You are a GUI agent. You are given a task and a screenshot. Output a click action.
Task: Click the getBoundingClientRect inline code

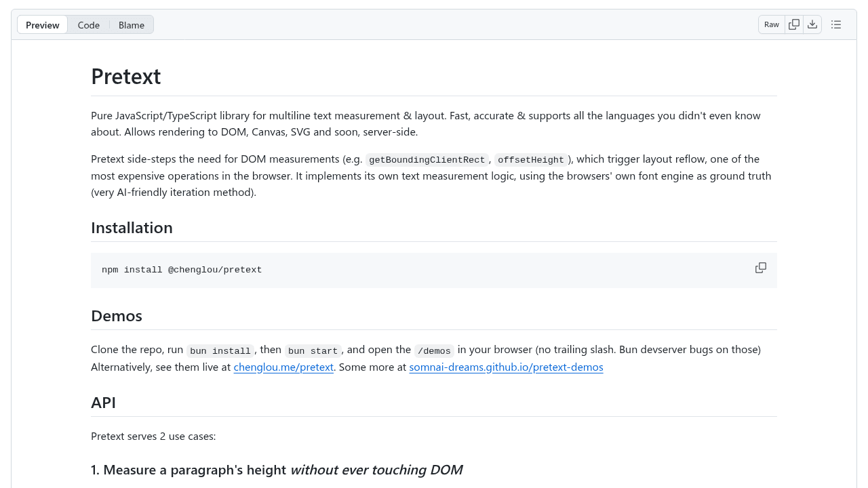click(x=427, y=160)
